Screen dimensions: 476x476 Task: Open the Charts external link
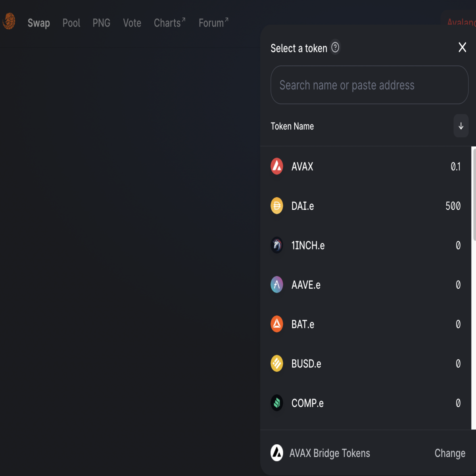pyautogui.click(x=170, y=23)
